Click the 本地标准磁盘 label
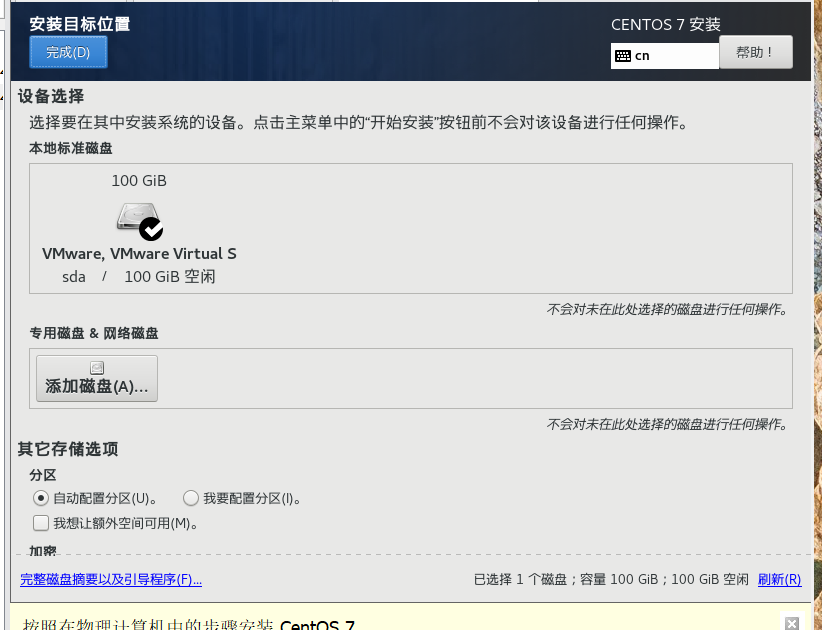 point(71,148)
